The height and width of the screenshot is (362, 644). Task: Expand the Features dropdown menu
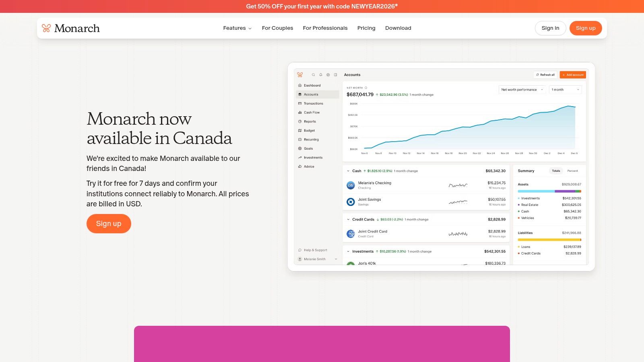click(x=237, y=28)
